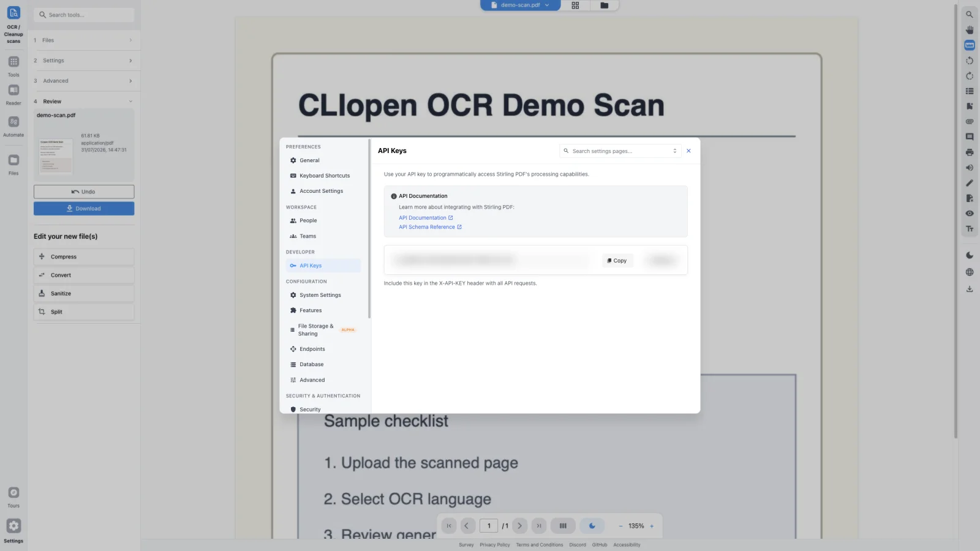This screenshot has width=980, height=551.
Task: Click the Search tools field
Action: click(x=84, y=15)
